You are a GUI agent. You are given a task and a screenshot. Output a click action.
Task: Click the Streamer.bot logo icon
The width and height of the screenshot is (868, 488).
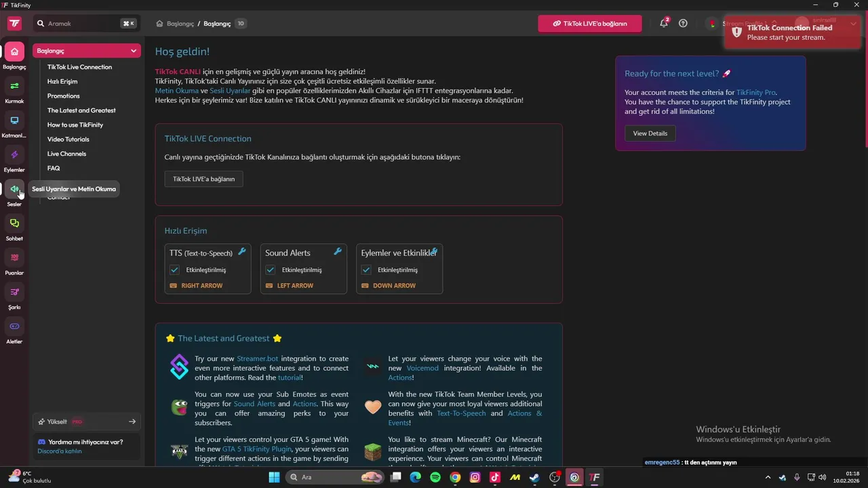179,367
